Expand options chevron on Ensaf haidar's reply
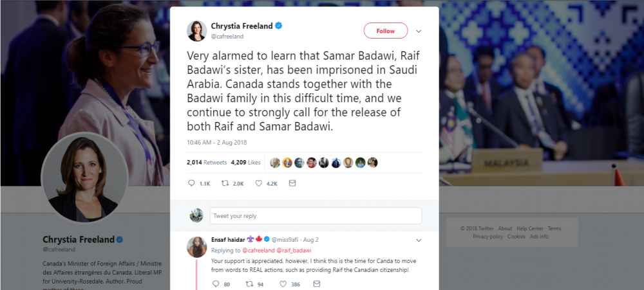The image size is (644, 290). tap(419, 240)
